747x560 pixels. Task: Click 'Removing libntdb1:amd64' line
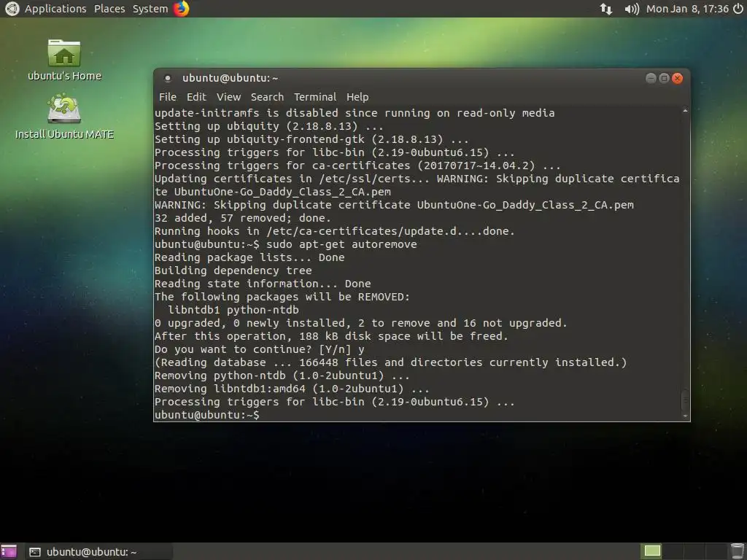tap(292, 389)
